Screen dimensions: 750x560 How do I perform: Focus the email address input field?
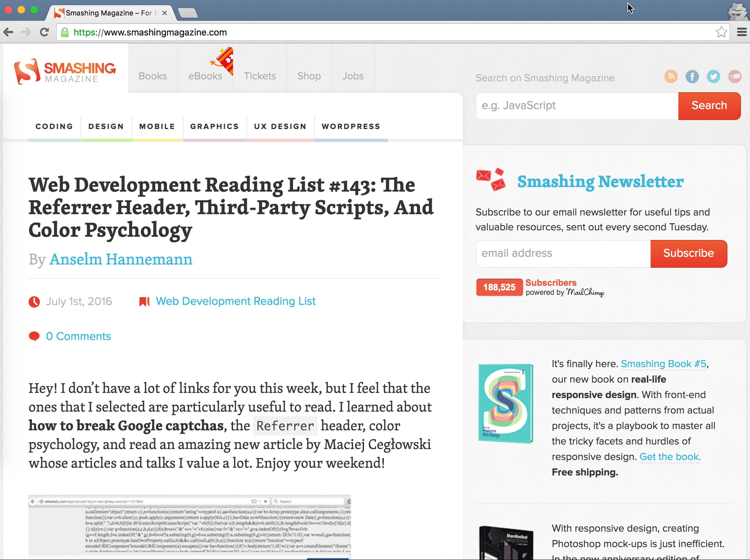563,253
